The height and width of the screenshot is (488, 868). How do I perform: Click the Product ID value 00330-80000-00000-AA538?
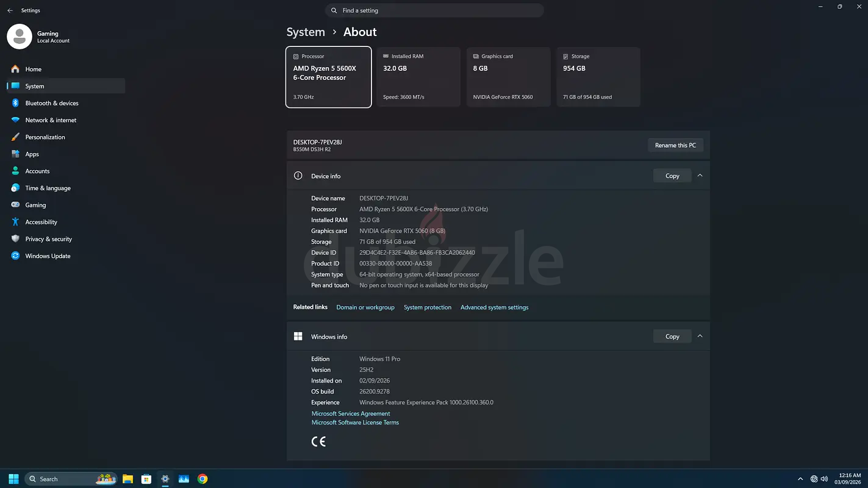point(396,264)
